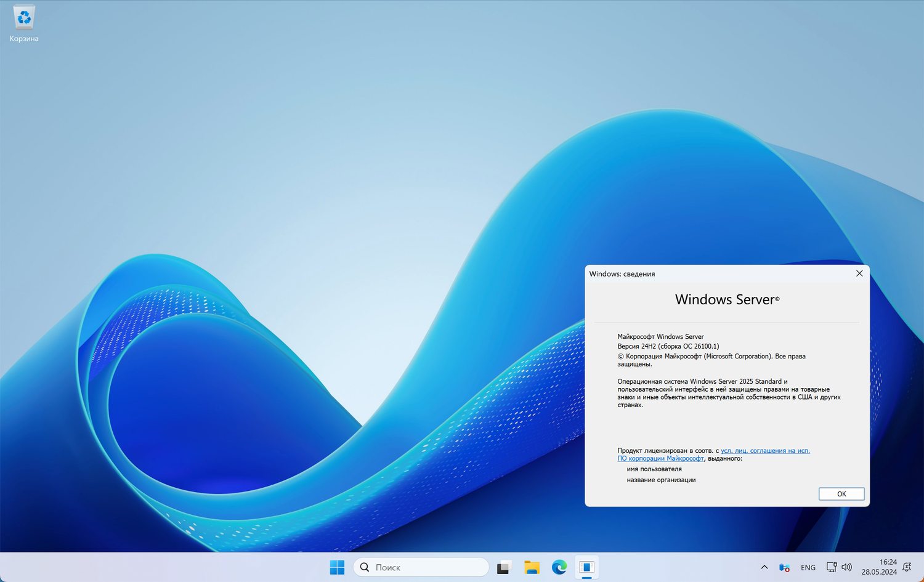Open the Windows Start menu

(337, 567)
